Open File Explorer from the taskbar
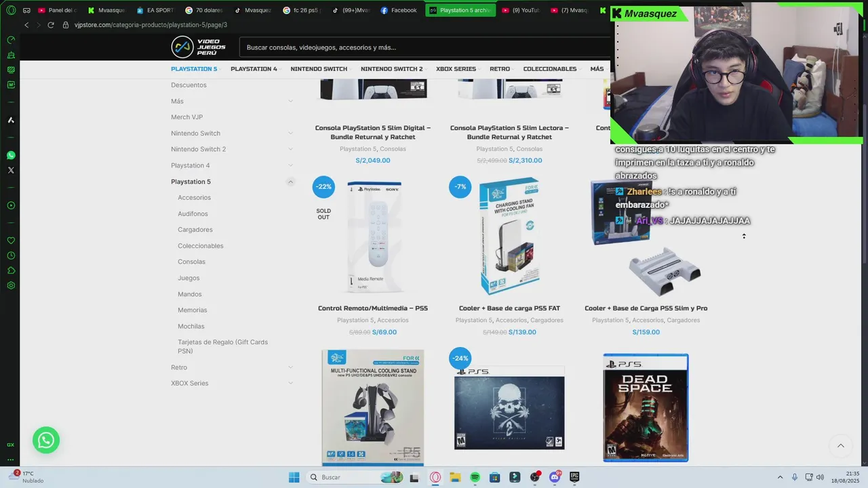 [x=455, y=477]
